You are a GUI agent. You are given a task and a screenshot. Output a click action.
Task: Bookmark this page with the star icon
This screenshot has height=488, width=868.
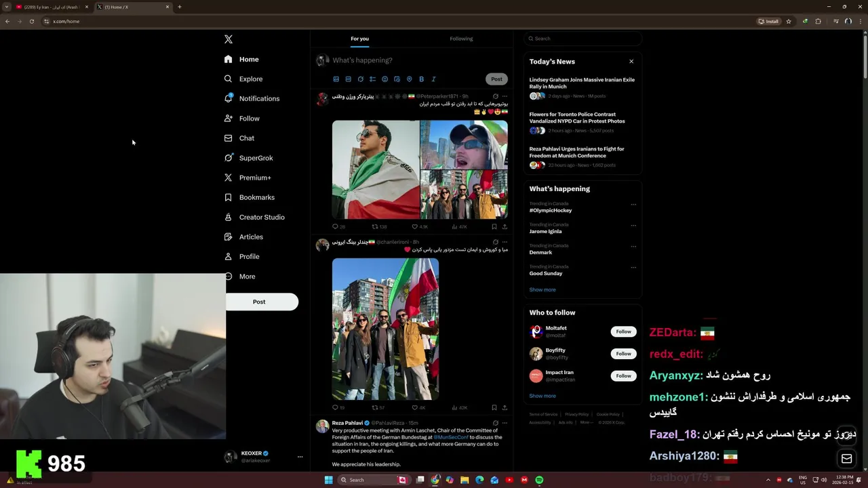(x=789, y=21)
